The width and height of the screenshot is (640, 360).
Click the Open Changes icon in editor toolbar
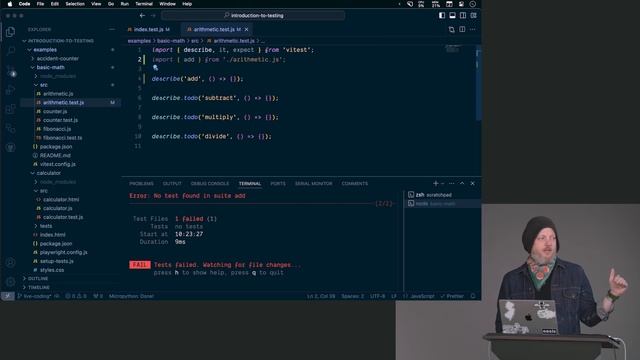click(451, 29)
